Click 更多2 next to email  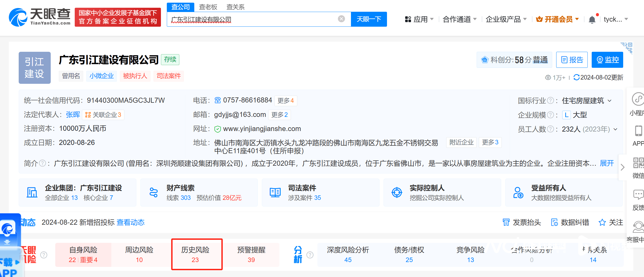pyautogui.click(x=279, y=115)
